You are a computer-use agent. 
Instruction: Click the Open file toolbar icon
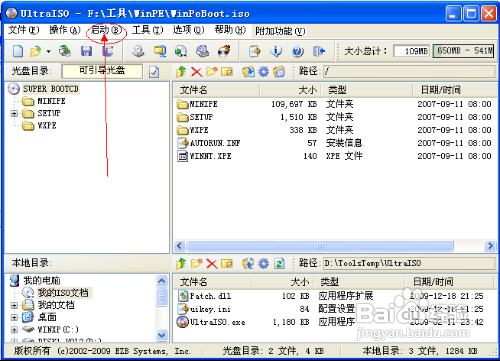pyautogui.click(x=36, y=51)
